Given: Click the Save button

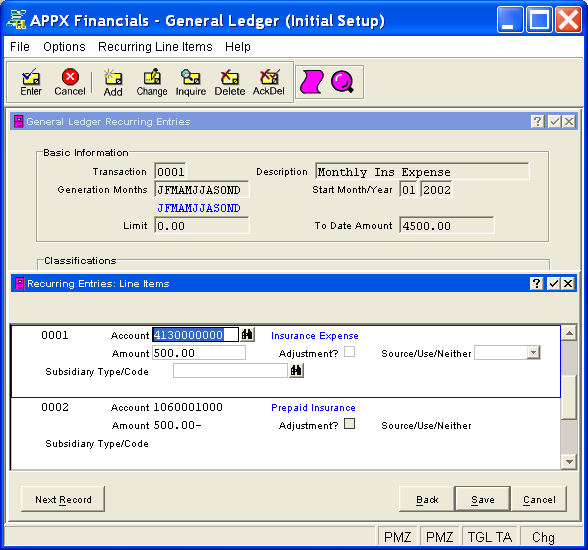Looking at the screenshot, I should [x=483, y=499].
